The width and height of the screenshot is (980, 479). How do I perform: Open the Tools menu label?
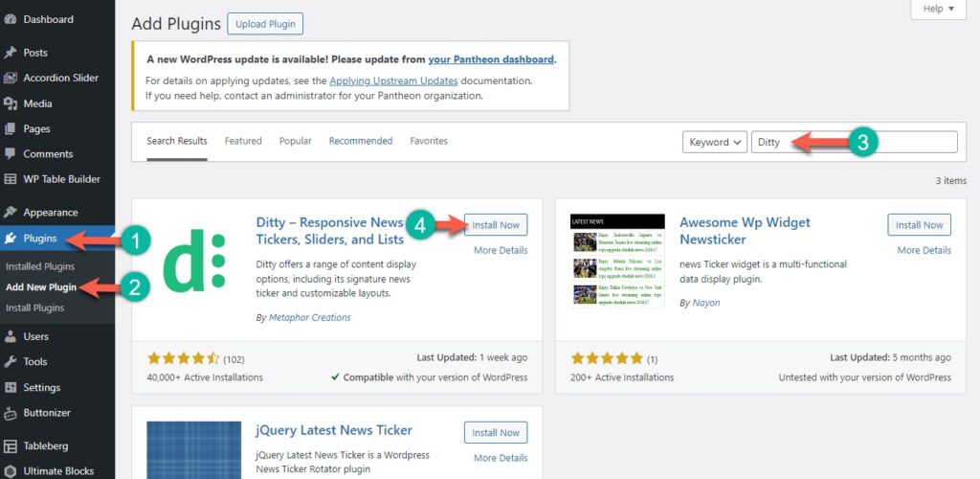click(35, 361)
